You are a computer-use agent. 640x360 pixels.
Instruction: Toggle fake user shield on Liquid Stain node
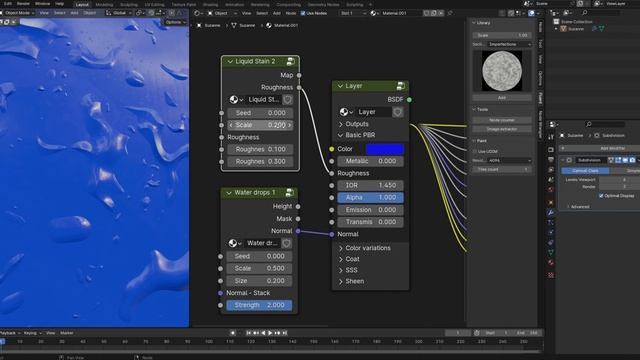coord(287,100)
